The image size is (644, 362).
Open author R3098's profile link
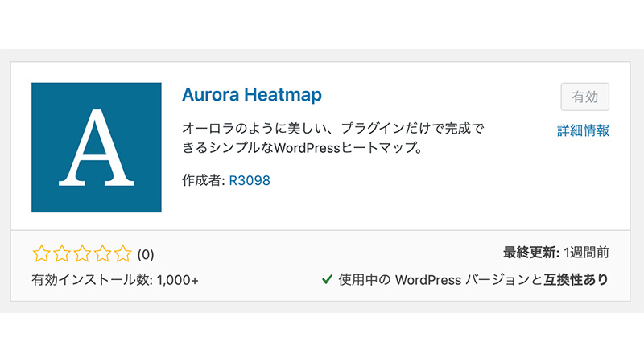click(x=250, y=180)
